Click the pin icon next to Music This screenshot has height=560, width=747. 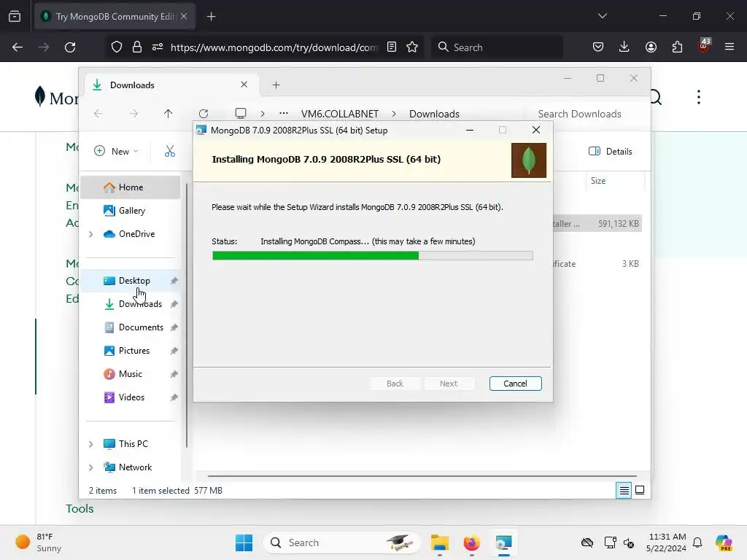coord(174,374)
